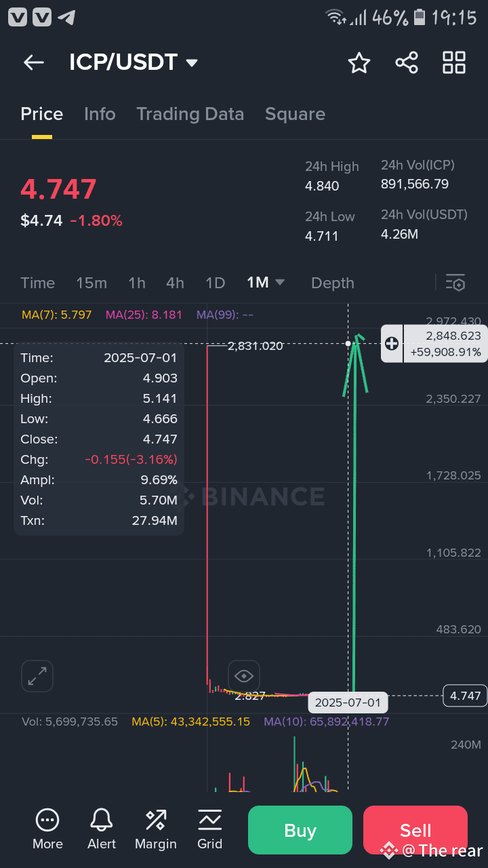Select the 4h timeframe
The width and height of the screenshot is (488, 868).
[175, 283]
